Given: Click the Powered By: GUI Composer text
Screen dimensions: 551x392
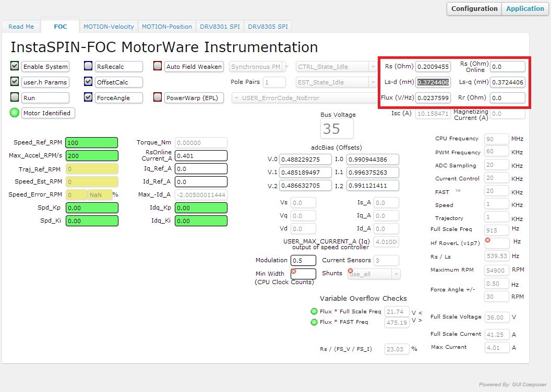Looking at the screenshot, I should (x=513, y=385).
